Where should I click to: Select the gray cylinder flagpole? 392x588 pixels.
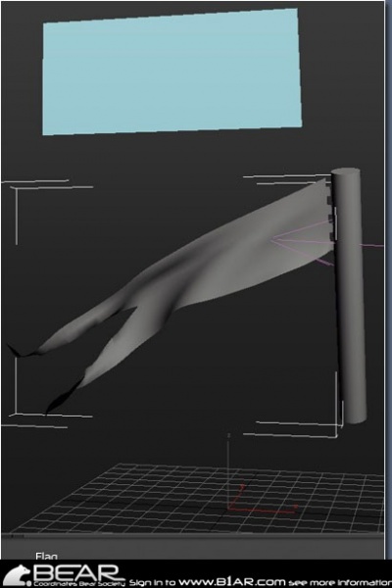[x=350, y=296]
